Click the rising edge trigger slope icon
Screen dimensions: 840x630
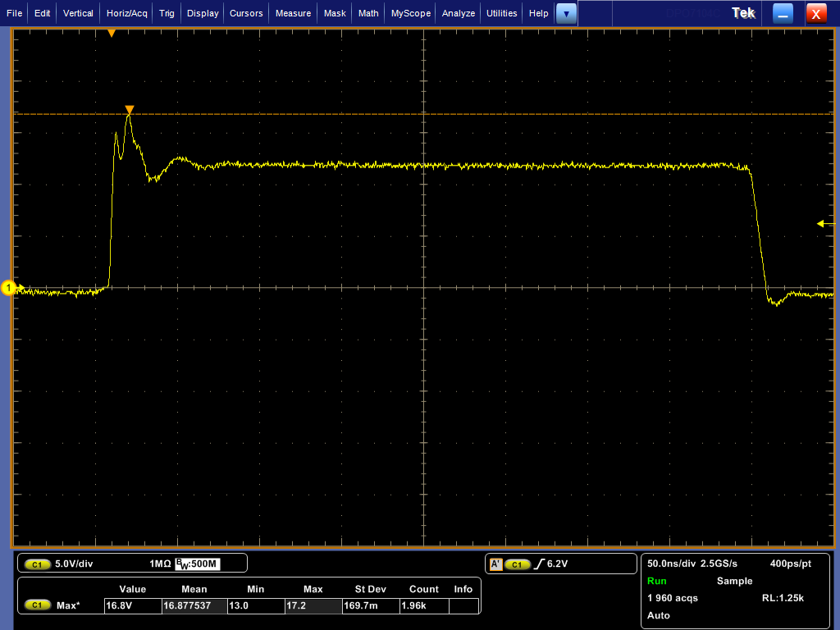537,564
